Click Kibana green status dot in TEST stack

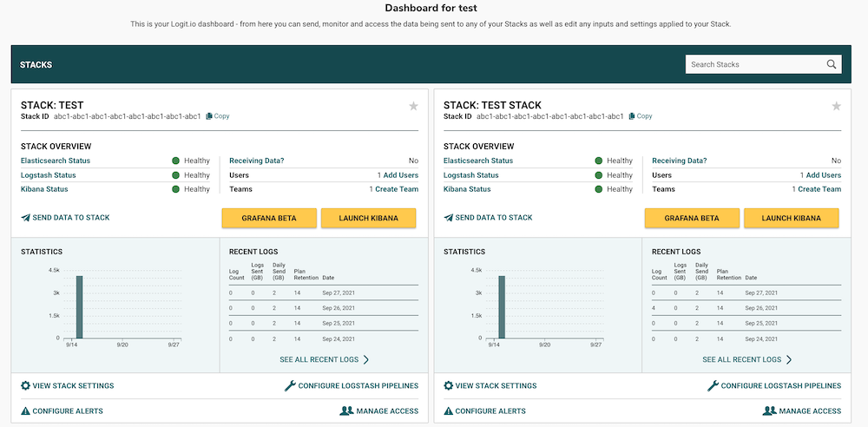[175, 189]
